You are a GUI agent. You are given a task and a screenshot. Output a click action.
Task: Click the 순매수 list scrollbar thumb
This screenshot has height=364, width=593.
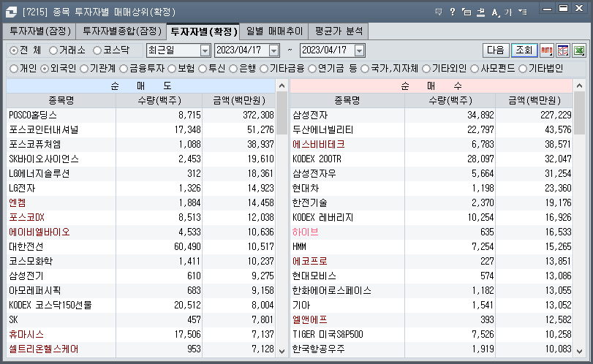pos(579,113)
